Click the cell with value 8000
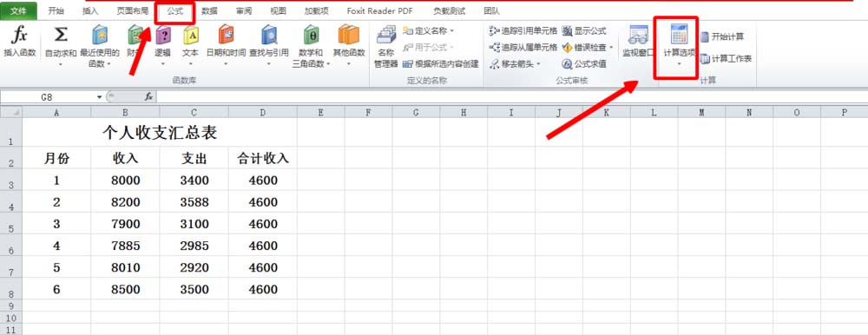 click(125, 180)
